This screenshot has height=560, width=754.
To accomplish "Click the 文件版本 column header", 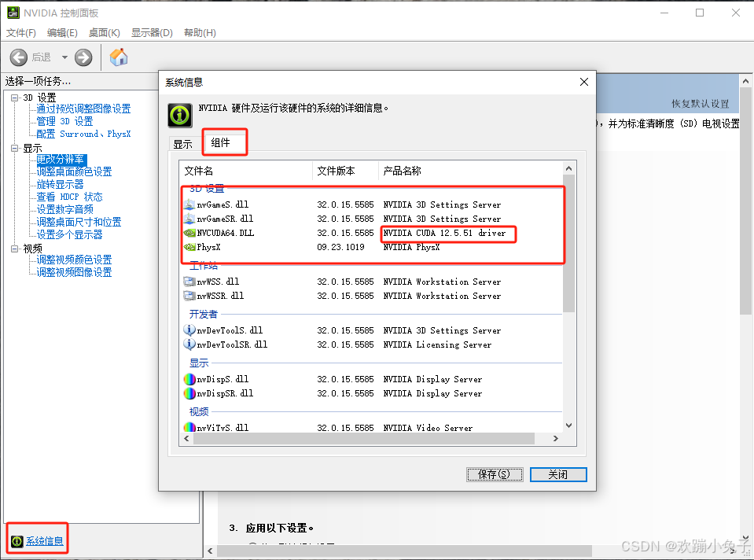I will 345,171.
